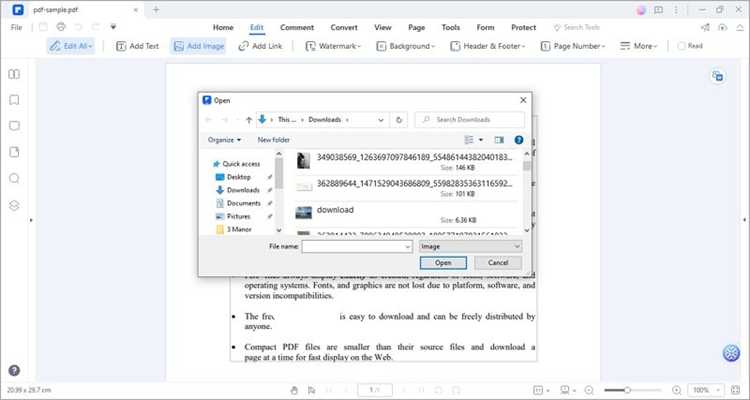The image size is (750, 400).
Task: Select the 'download' image file
Action: pos(406,213)
